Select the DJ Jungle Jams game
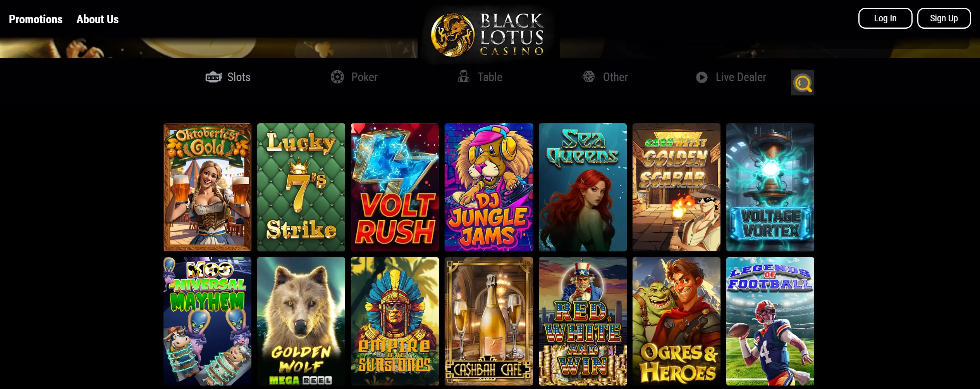Image resolution: width=980 pixels, height=389 pixels. (x=488, y=187)
